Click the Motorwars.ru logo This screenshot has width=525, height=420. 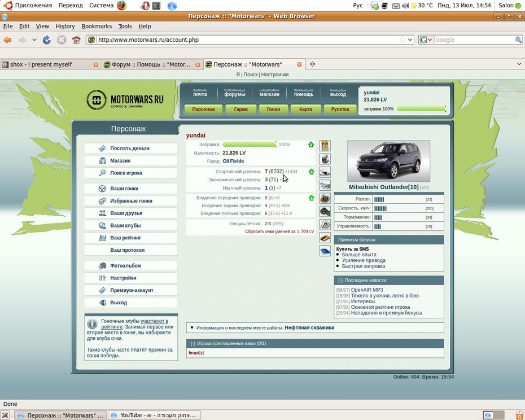pyautogui.click(x=125, y=100)
